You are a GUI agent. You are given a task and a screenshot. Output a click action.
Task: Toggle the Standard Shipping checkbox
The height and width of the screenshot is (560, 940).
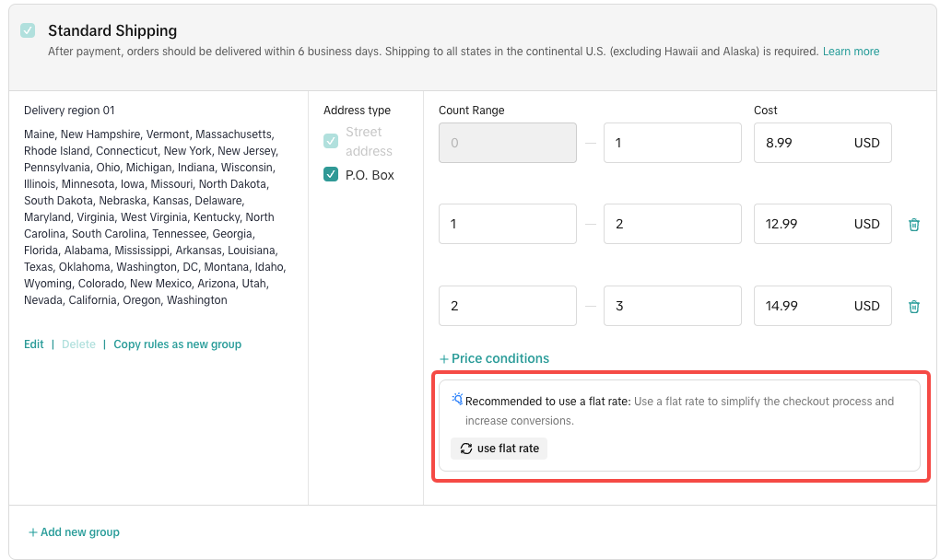coord(29,31)
